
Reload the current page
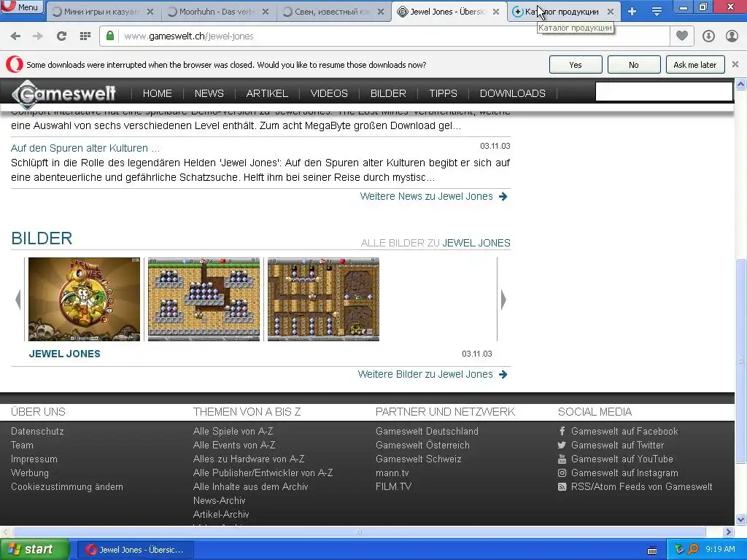click(61, 36)
